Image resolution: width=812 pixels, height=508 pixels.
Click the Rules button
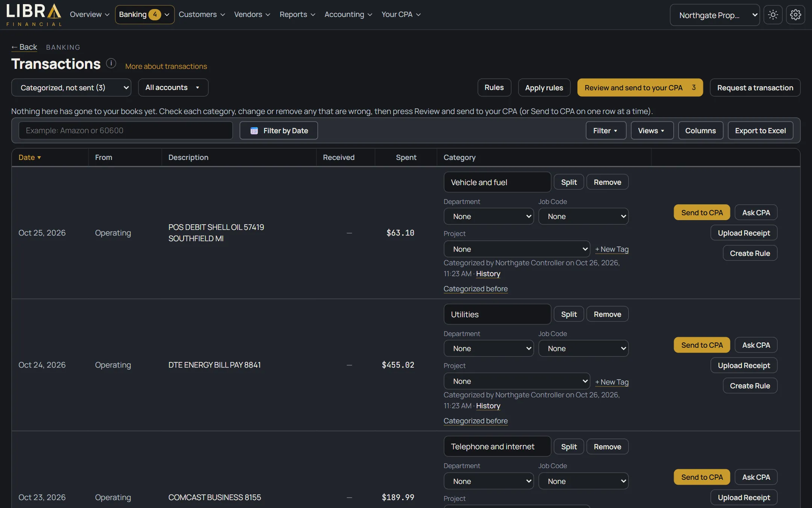pos(494,88)
